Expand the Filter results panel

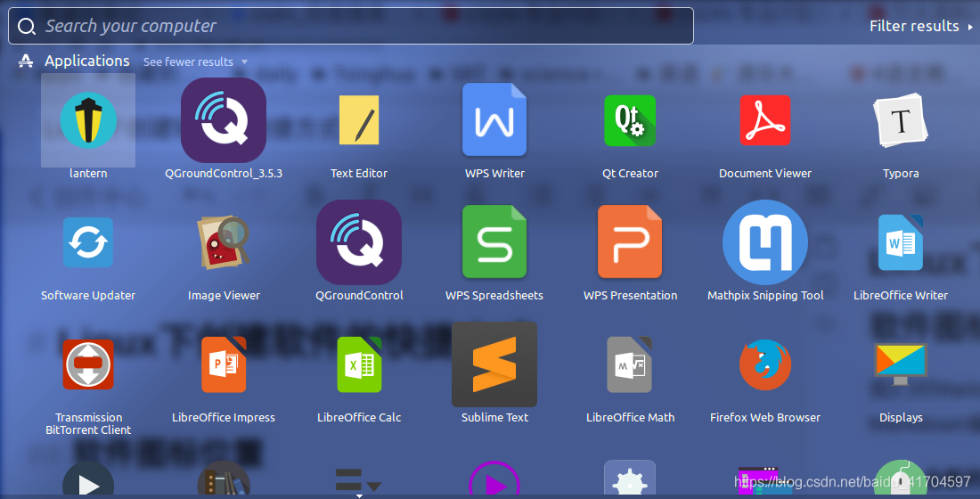(x=921, y=26)
